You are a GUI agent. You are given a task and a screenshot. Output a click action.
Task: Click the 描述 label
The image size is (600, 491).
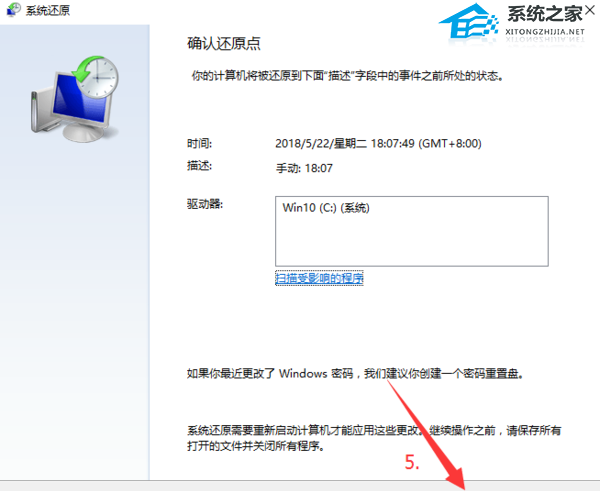[199, 166]
